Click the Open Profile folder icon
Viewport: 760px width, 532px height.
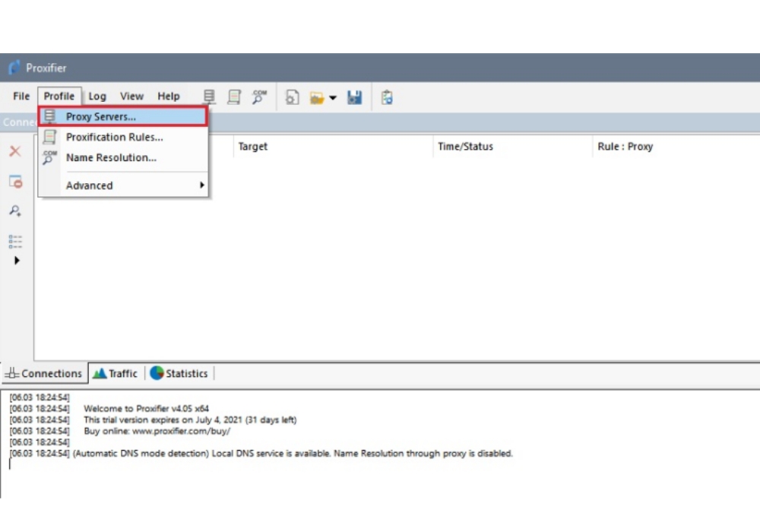[317, 98]
